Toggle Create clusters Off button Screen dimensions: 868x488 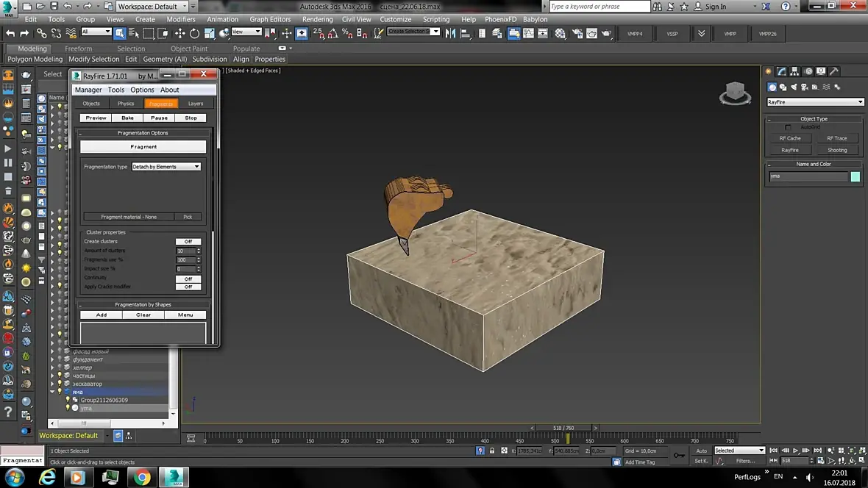click(188, 241)
